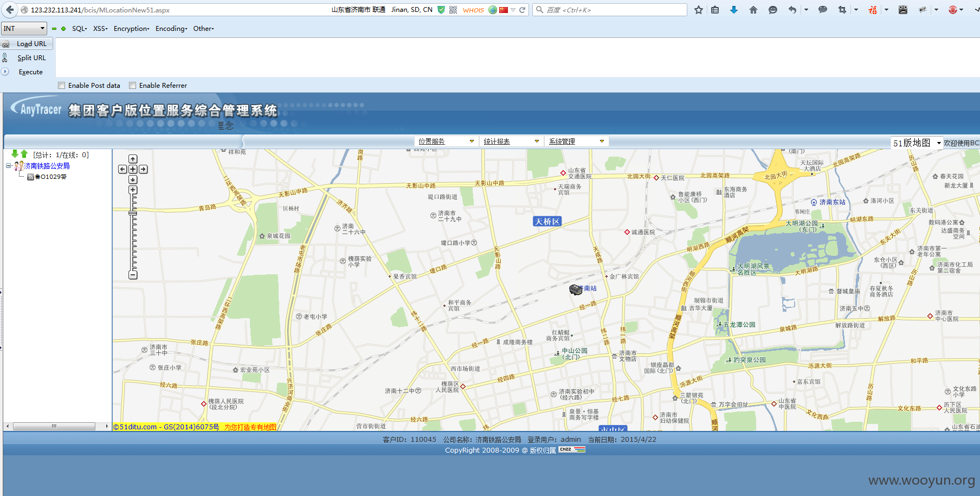Image resolution: width=980 pixels, height=496 pixels.
Task: Open the QR code icon in address bar
Action: (453, 10)
